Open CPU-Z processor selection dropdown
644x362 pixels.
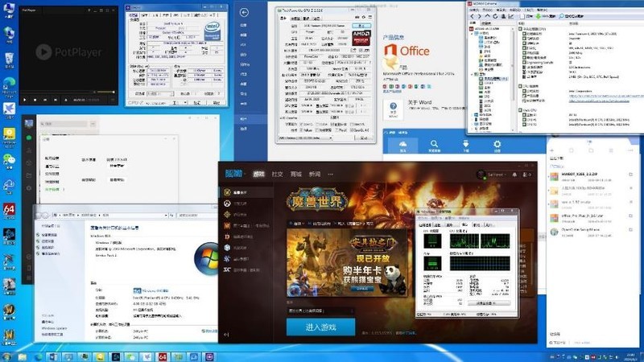point(160,93)
